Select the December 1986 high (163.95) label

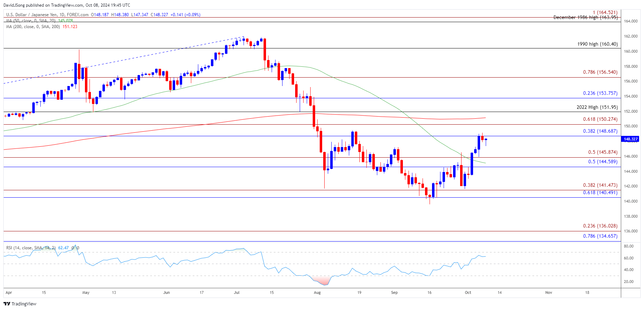(585, 17)
